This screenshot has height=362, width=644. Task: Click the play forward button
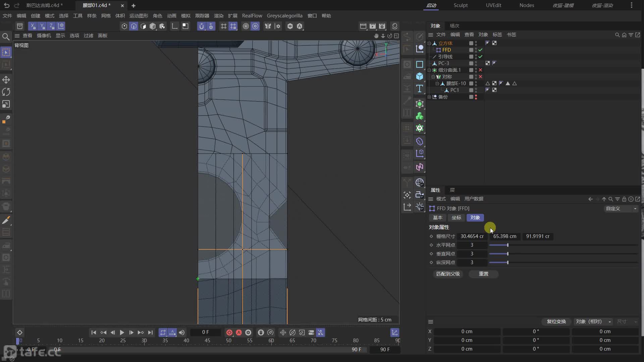[x=122, y=333]
